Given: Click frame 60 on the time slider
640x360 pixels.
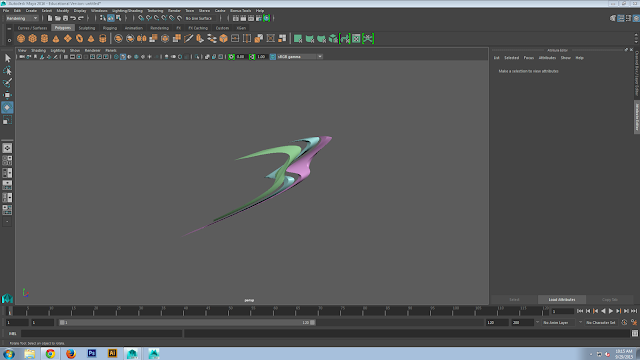Looking at the screenshot, I should pos(276,311).
